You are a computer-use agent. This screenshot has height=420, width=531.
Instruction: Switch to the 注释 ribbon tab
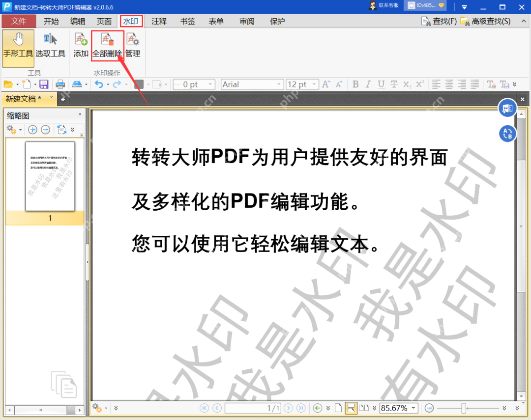point(159,21)
